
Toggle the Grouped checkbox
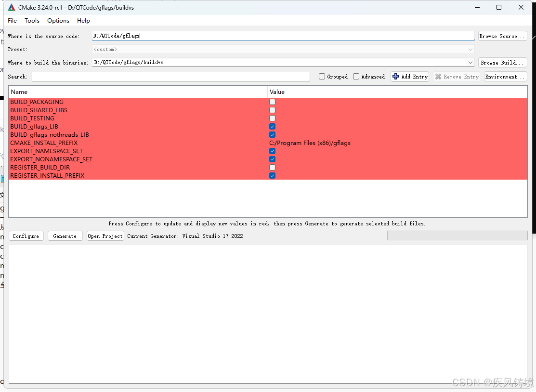pyautogui.click(x=322, y=77)
